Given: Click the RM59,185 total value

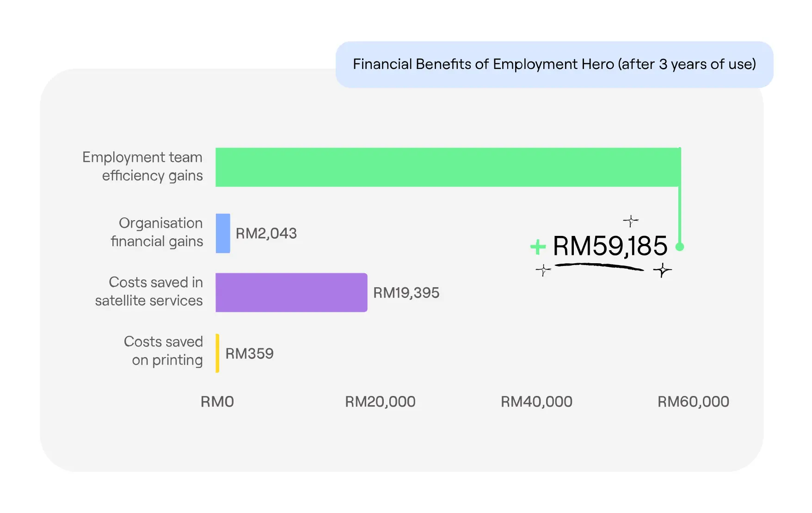Looking at the screenshot, I should (610, 246).
